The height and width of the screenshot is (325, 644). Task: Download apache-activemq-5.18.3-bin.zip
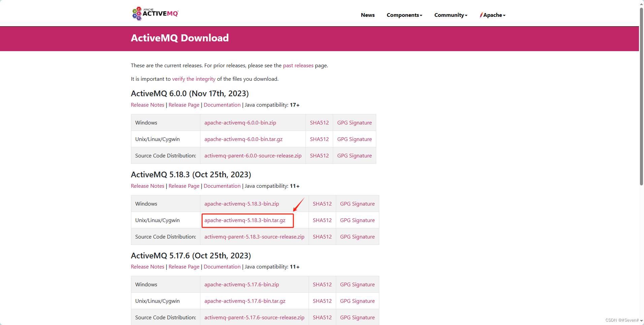tap(241, 204)
